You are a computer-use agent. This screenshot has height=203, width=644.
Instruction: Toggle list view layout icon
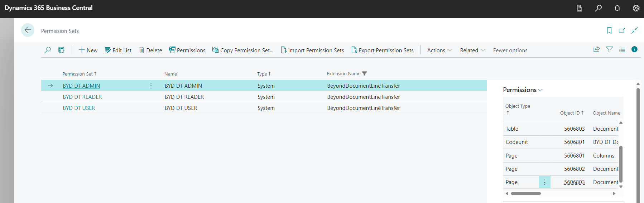[x=622, y=50]
